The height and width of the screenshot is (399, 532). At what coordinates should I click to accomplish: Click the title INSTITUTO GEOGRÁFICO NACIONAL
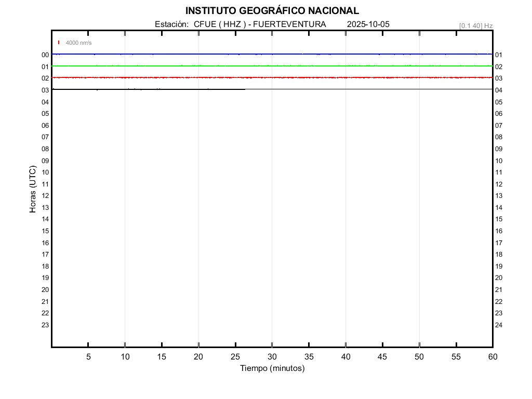(272, 11)
